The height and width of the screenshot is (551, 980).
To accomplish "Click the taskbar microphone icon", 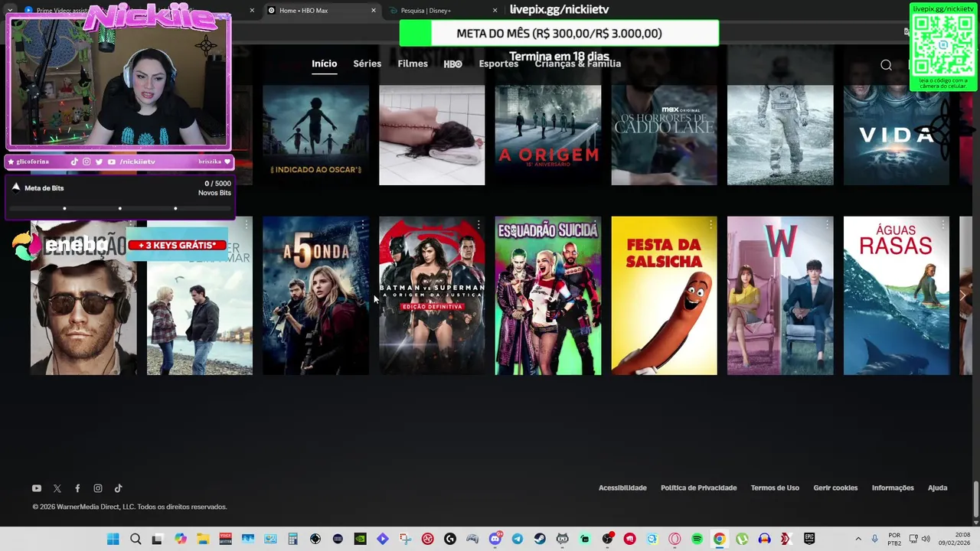I will [874, 539].
